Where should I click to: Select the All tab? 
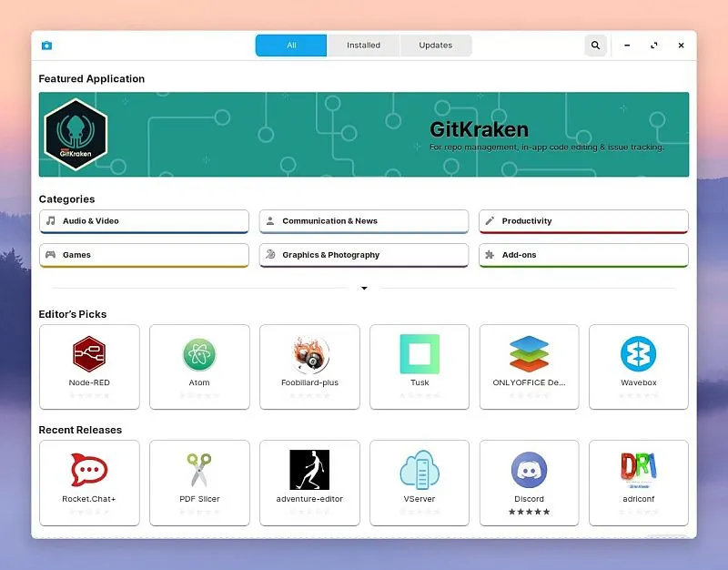point(290,45)
